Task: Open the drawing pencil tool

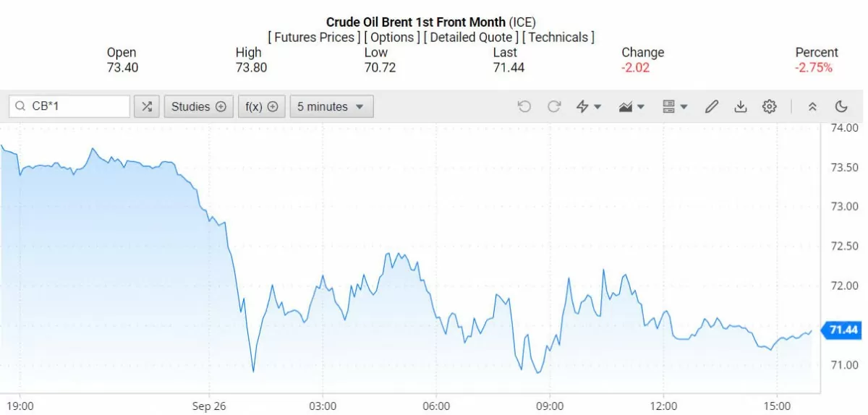Action: pos(711,107)
